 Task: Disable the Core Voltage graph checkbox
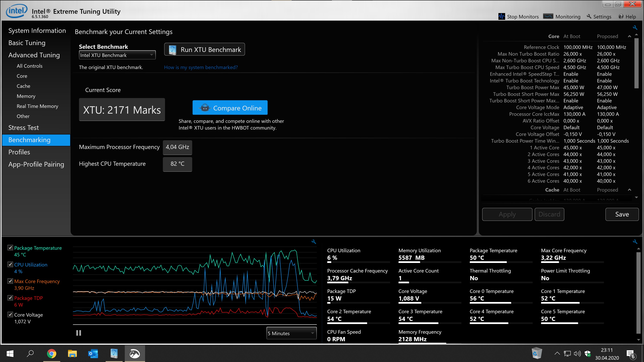pyautogui.click(x=10, y=314)
